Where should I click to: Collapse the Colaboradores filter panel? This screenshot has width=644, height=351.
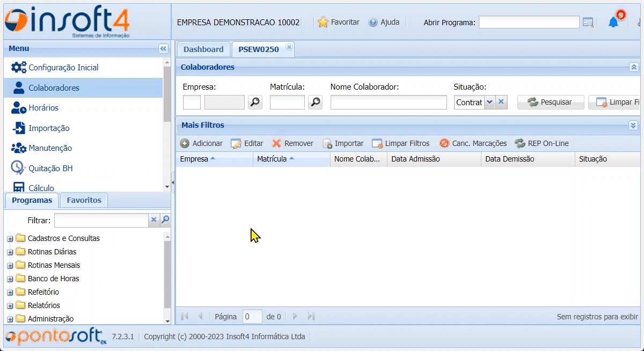click(x=634, y=67)
